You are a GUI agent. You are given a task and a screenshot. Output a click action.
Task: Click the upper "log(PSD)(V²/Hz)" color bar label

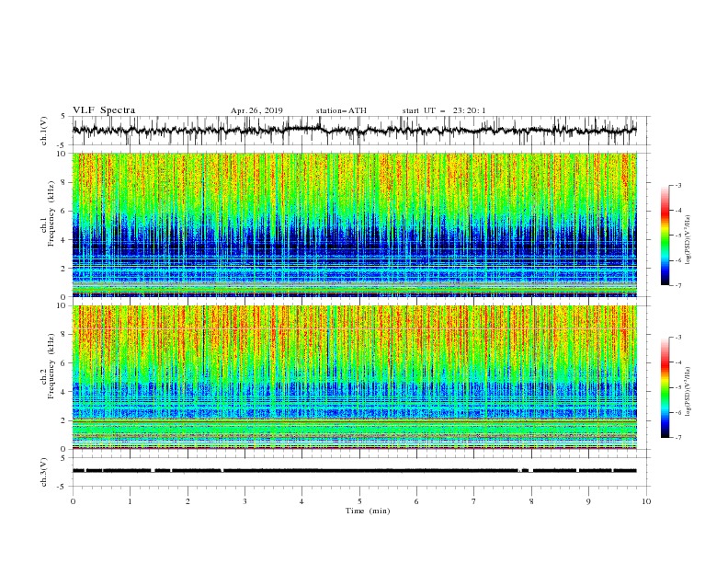(688, 240)
